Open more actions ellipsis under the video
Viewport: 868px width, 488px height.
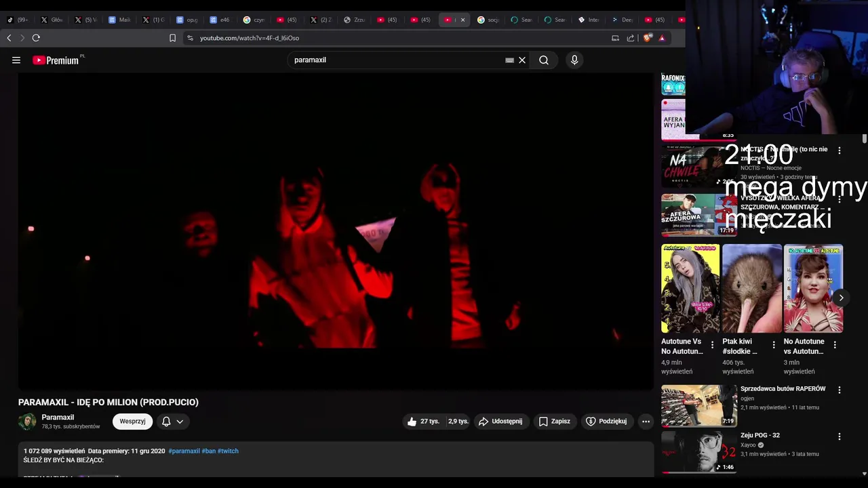coord(646,422)
